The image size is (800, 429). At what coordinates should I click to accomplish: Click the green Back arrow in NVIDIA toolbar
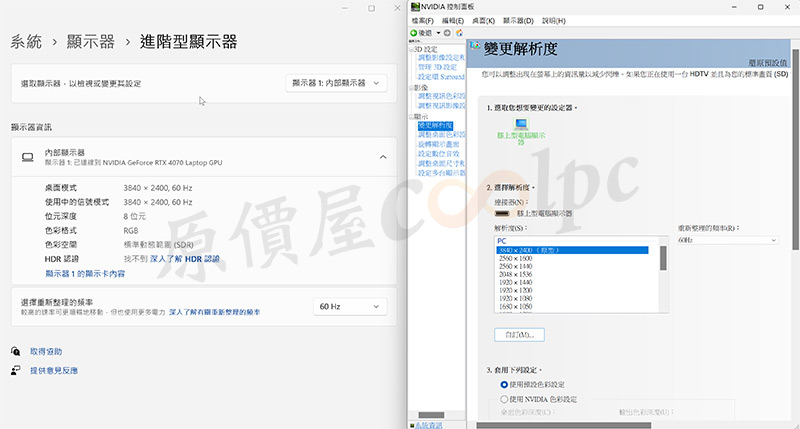pyautogui.click(x=414, y=33)
